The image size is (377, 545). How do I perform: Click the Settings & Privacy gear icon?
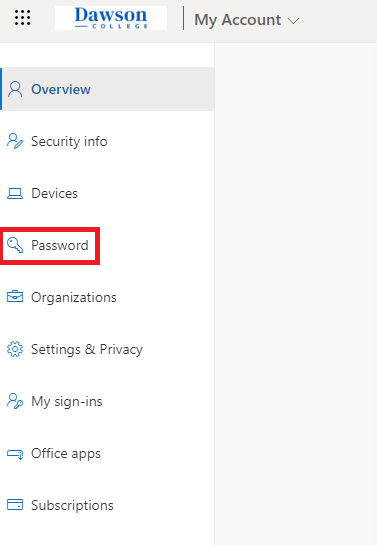click(x=15, y=349)
